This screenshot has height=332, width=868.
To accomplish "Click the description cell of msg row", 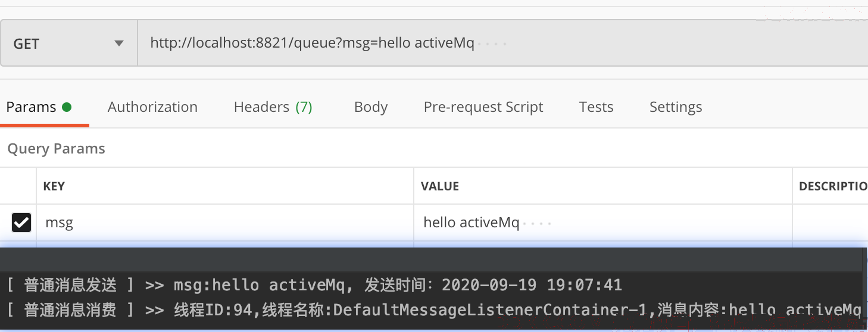I will pyautogui.click(x=830, y=223).
